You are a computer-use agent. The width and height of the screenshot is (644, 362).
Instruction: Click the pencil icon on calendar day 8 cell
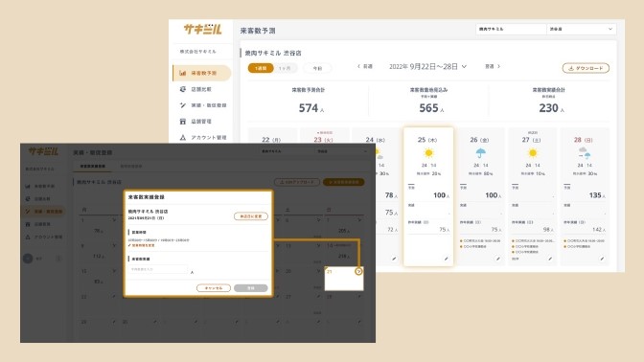pyautogui.click(x=114, y=246)
